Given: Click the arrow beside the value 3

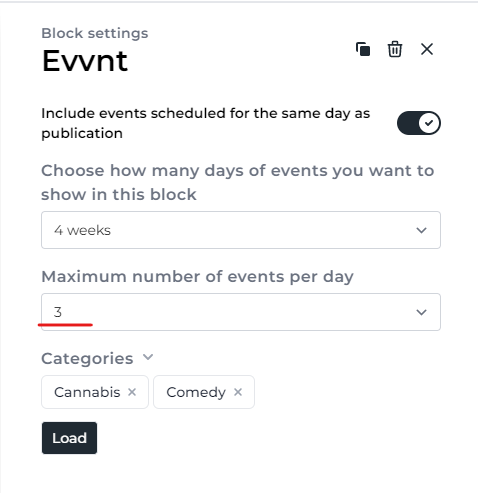Looking at the screenshot, I should [x=421, y=312].
